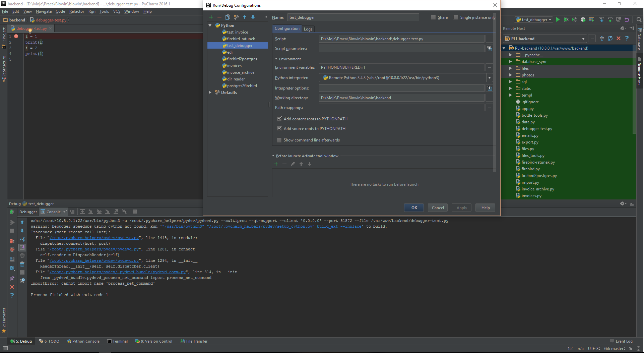The height and width of the screenshot is (353, 644).
Task: Open Python interpreter dropdown
Action: point(489,78)
